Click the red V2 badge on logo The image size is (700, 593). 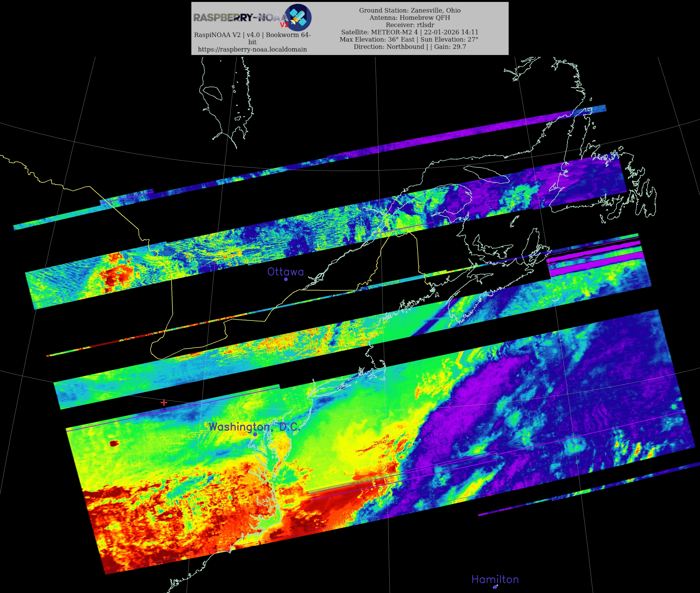click(x=284, y=25)
